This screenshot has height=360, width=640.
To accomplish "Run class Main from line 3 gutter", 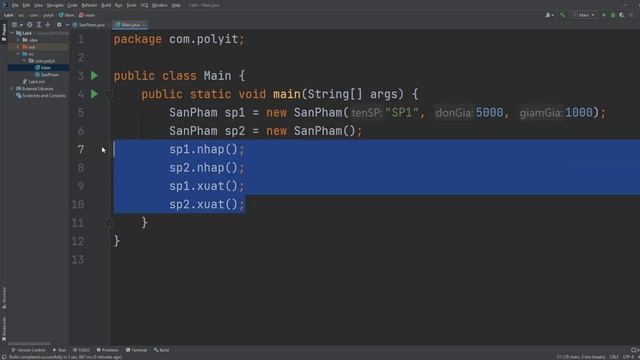I will click(94, 76).
